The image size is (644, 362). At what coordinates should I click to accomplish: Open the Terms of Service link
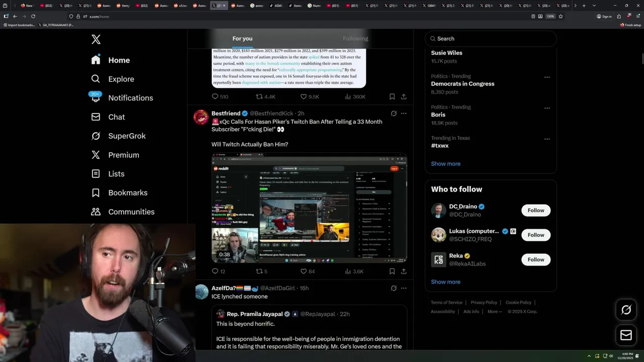pos(446,303)
